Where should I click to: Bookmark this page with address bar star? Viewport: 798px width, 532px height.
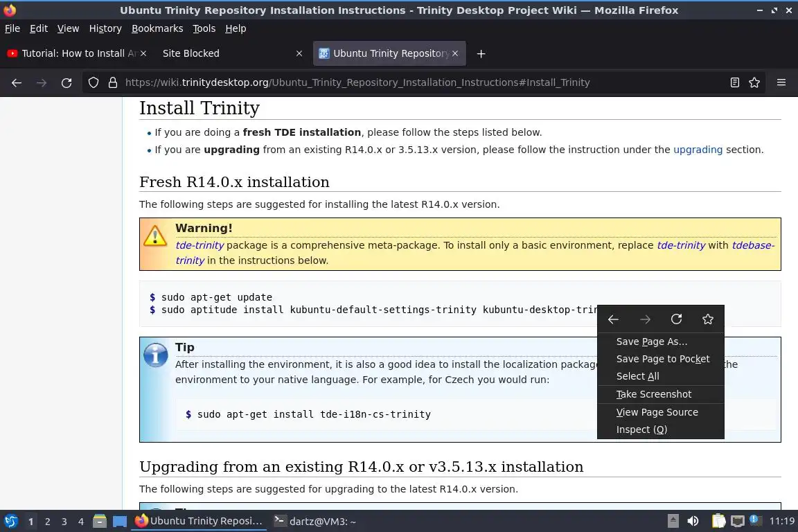point(754,82)
